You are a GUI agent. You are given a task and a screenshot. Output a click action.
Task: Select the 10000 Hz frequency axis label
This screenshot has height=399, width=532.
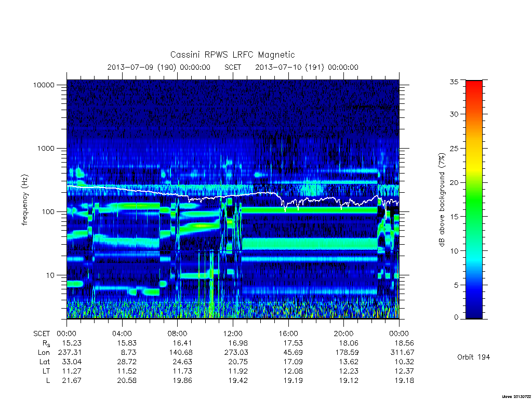pyautogui.click(x=44, y=85)
